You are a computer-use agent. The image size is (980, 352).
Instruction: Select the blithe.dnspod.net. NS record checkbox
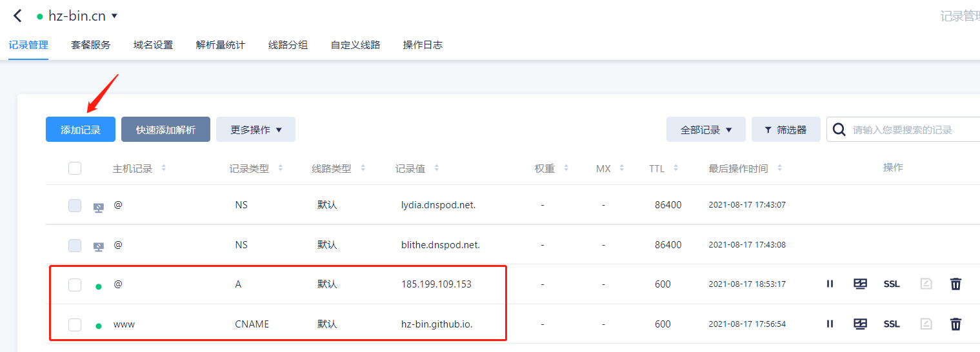(75, 245)
